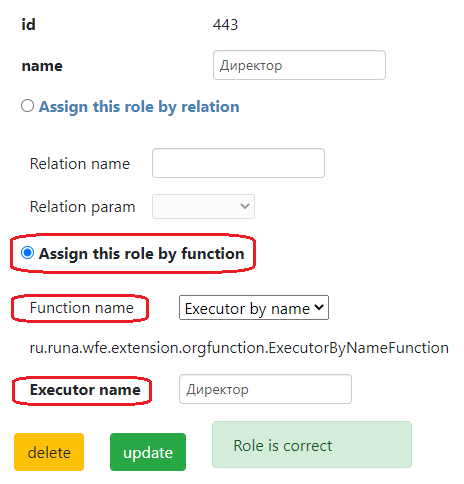Click the delete button
This screenshot has height=484, width=464.
[49, 452]
